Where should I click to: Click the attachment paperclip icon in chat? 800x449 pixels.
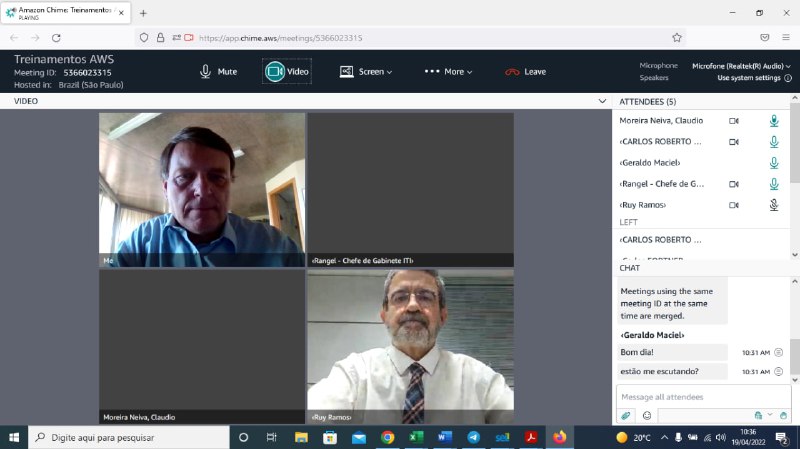[626, 415]
